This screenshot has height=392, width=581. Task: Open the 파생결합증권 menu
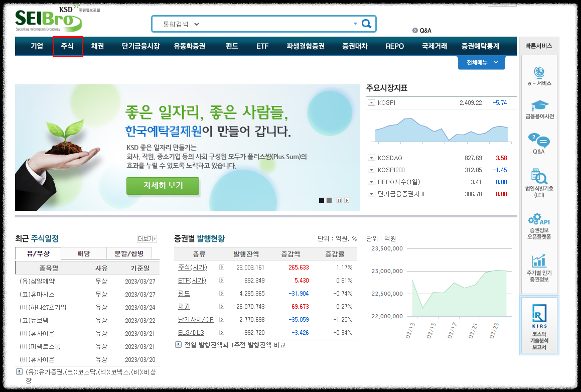(306, 46)
